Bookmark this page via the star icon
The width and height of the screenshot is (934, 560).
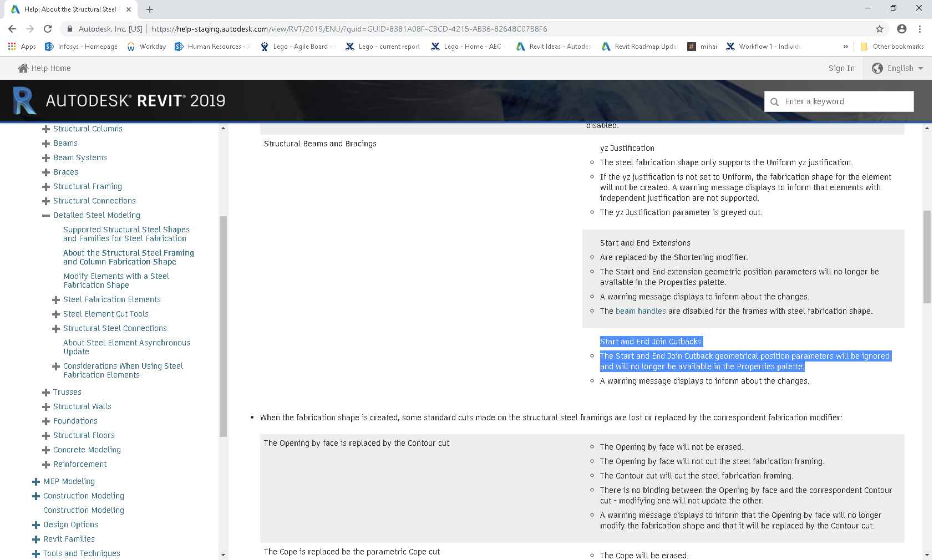(x=881, y=28)
